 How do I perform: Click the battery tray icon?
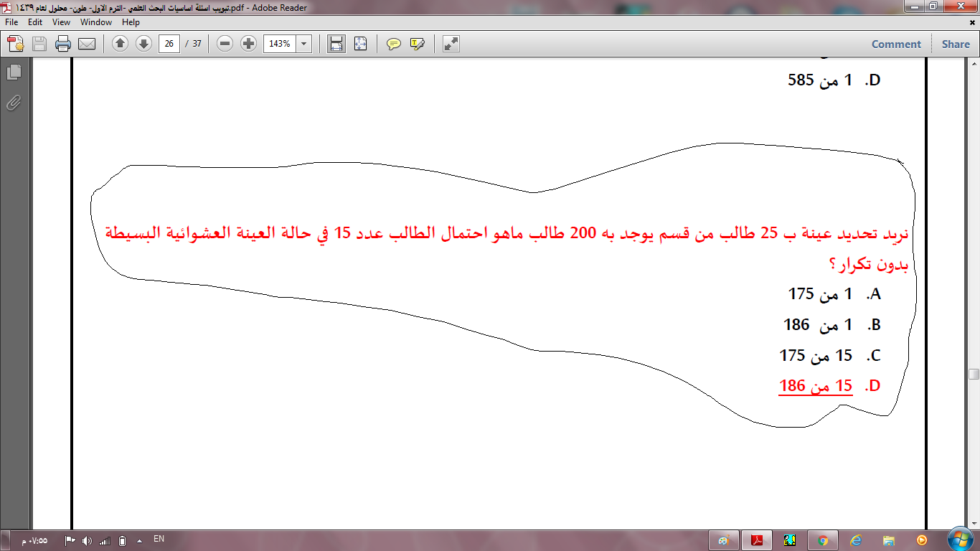pos(122,540)
